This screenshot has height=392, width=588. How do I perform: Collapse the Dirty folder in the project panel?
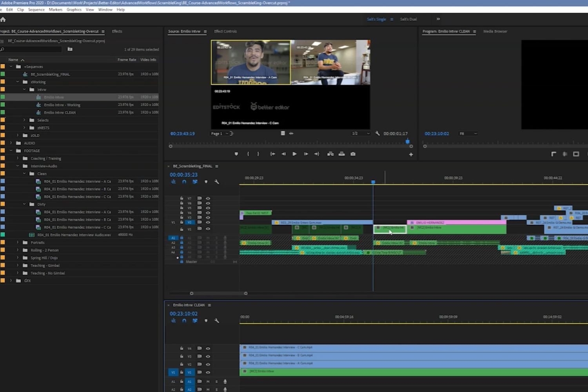(x=24, y=204)
